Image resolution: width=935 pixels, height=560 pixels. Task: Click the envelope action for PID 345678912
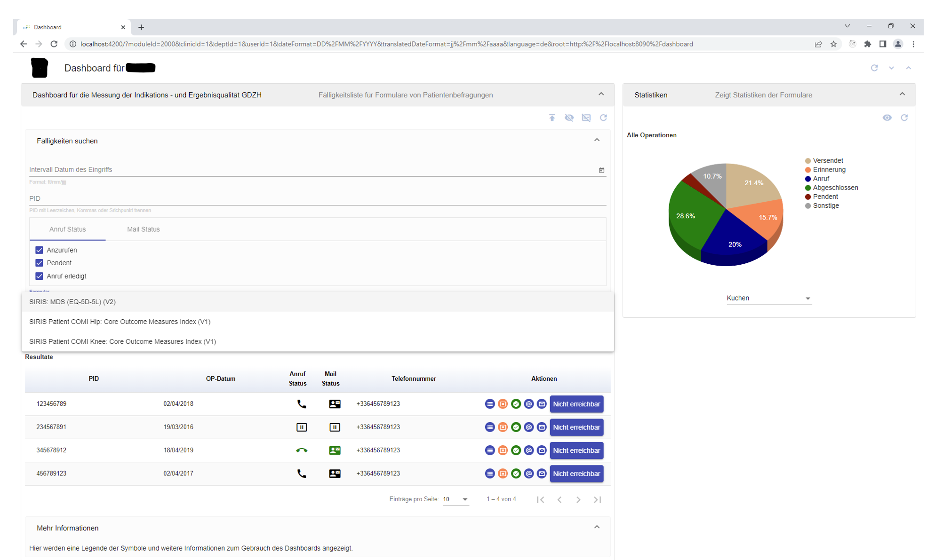click(x=542, y=450)
